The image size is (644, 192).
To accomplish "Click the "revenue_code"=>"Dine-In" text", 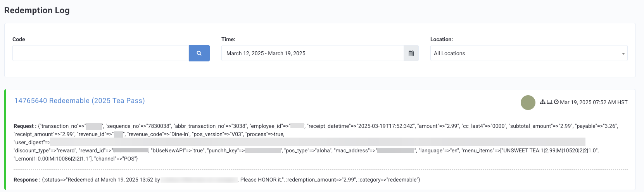I will pyautogui.click(x=158, y=134).
